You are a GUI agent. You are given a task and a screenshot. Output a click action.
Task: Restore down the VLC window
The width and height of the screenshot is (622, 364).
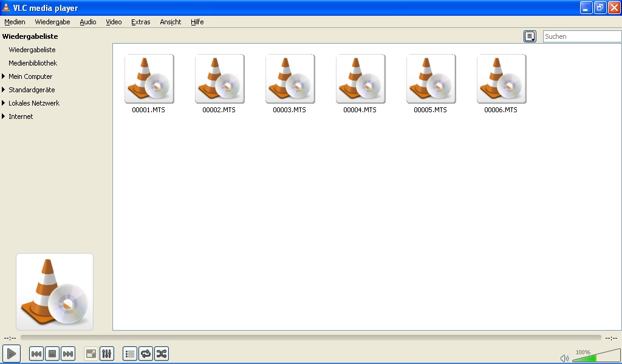click(600, 7)
